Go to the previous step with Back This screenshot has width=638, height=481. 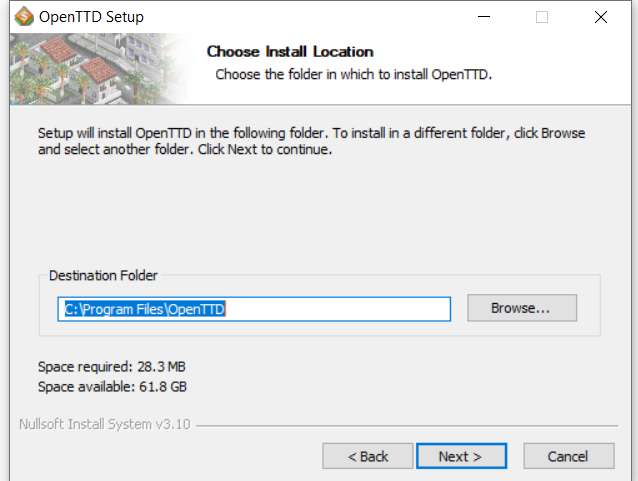368,456
